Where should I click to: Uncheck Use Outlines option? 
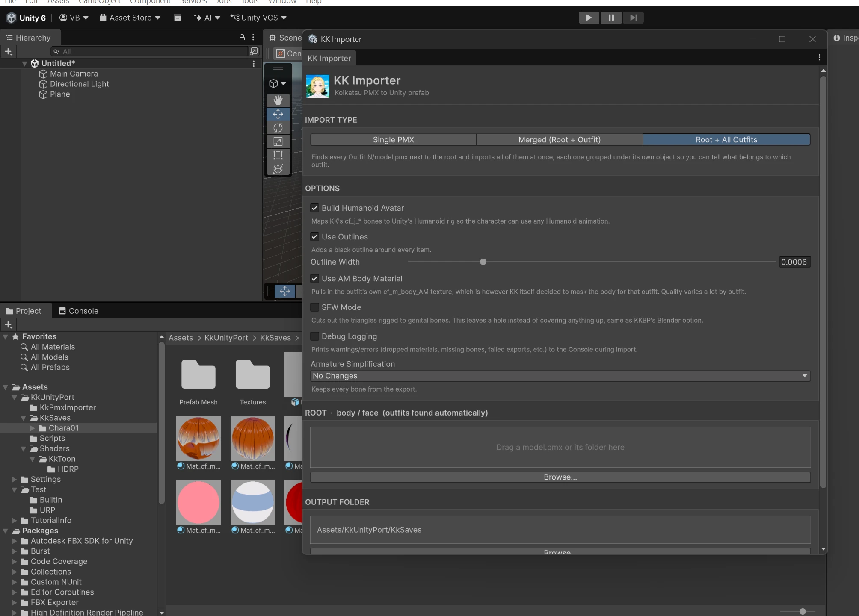pos(315,237)
